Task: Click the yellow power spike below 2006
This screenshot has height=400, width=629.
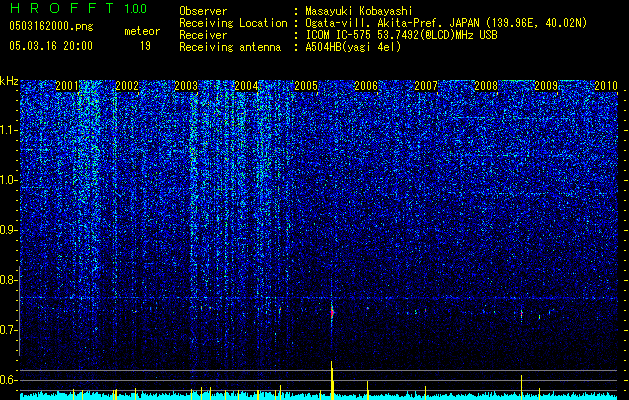Action: 367,390
